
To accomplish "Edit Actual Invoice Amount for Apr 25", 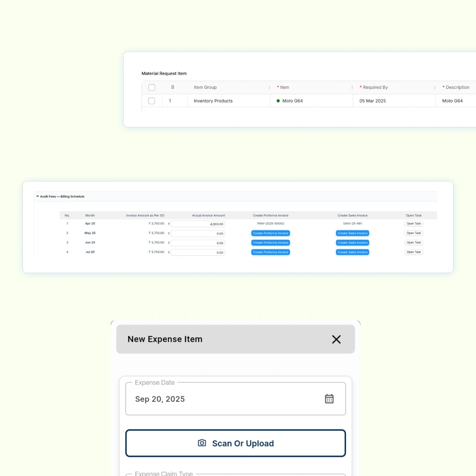I will (198, 224).
